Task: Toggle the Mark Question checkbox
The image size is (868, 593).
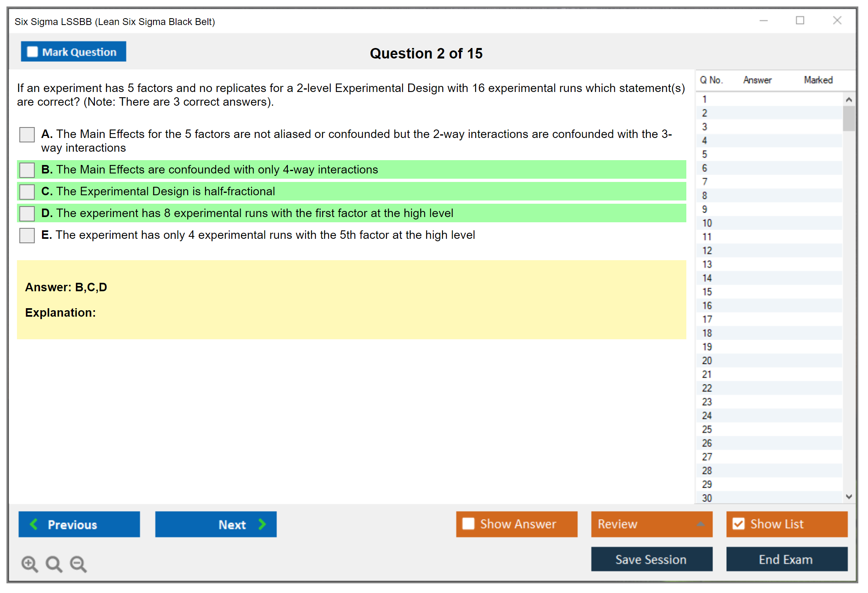Action: [32, 52]
